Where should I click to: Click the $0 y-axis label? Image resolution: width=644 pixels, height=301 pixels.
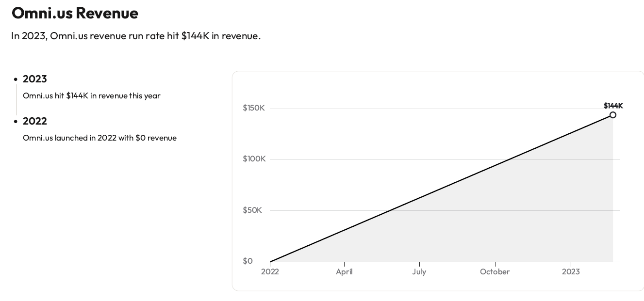coord(248,261)
